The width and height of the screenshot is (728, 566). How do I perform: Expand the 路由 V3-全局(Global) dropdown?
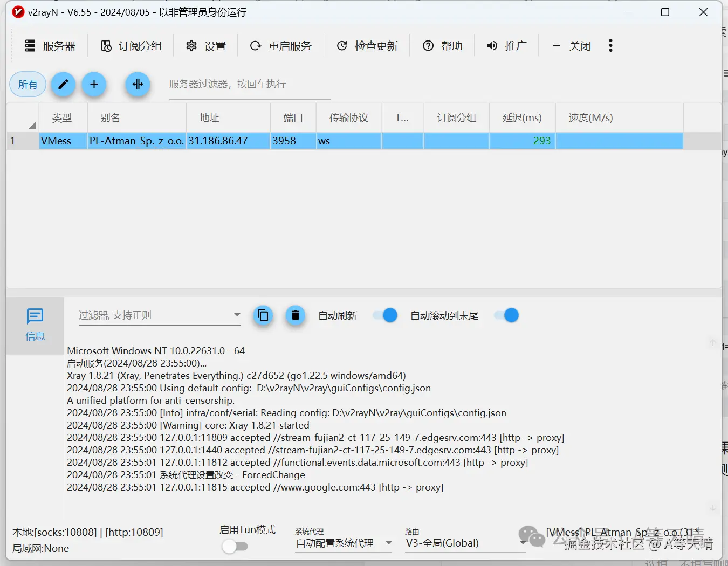[x=466, y=543]
